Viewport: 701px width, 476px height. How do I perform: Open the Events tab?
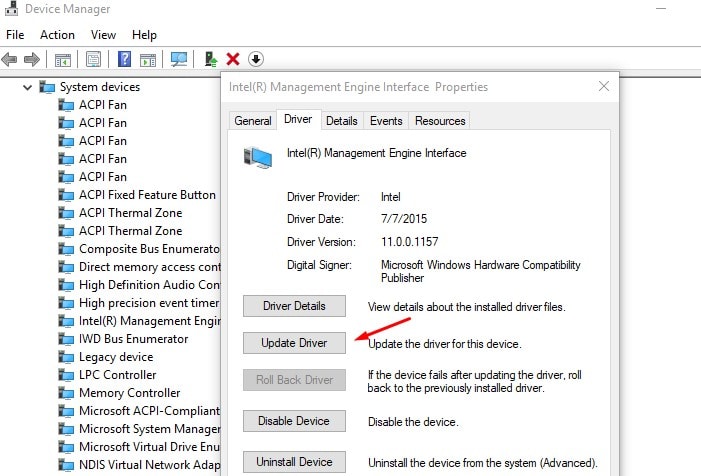pyautogui.click(x=386, y=121)
